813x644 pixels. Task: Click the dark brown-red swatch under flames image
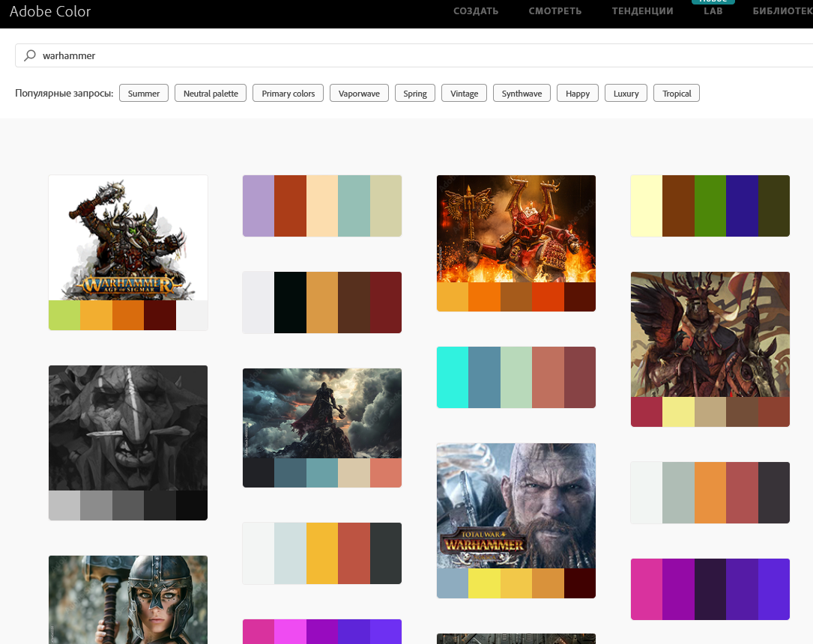point(580,297)
